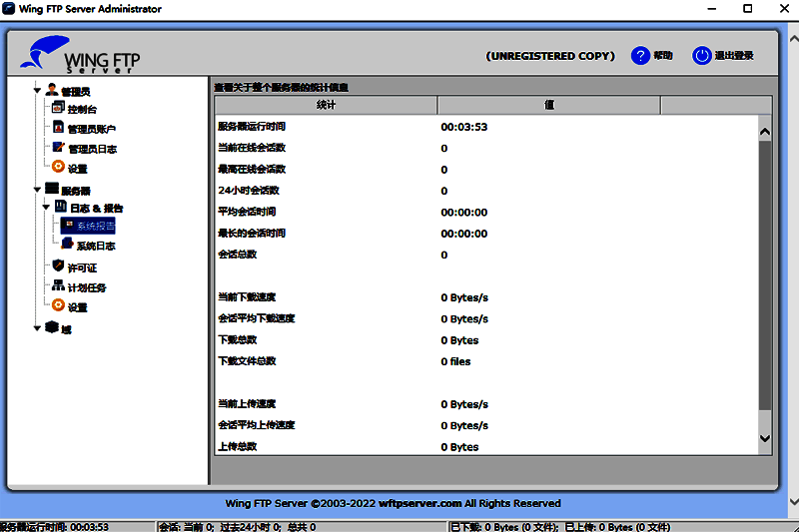Click the 当前下载速度 row
Viewport: 799px width, 532px height.
486,297
